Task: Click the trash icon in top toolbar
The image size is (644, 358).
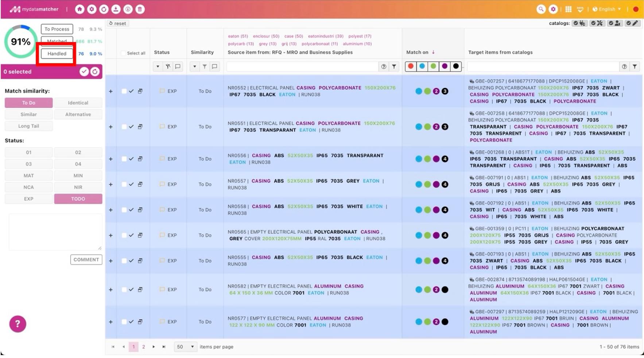Action: tap(140, 9)
